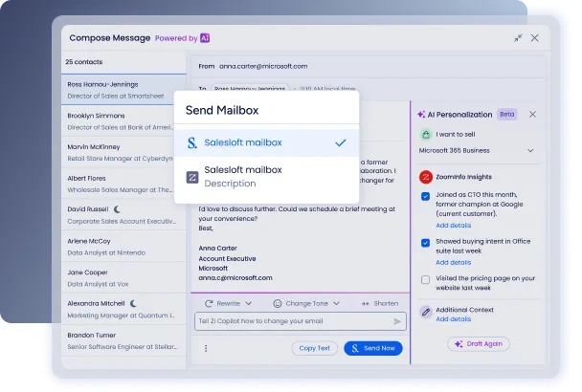Select contact Alexandra Mitchell

(123, 310)
